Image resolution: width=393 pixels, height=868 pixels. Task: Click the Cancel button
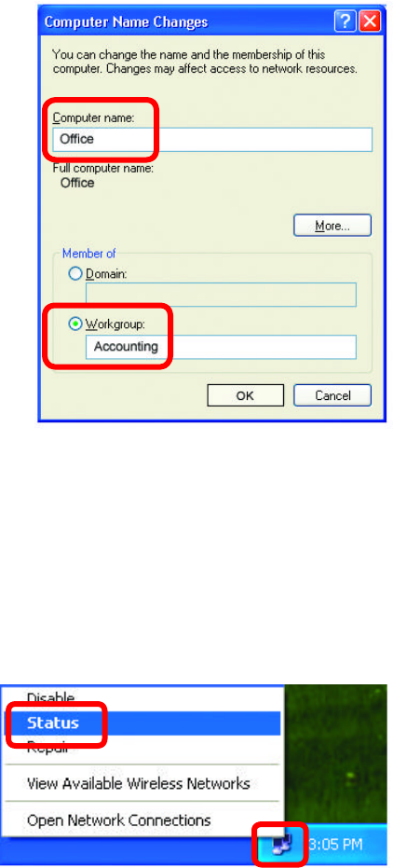[x=332, y=396]
